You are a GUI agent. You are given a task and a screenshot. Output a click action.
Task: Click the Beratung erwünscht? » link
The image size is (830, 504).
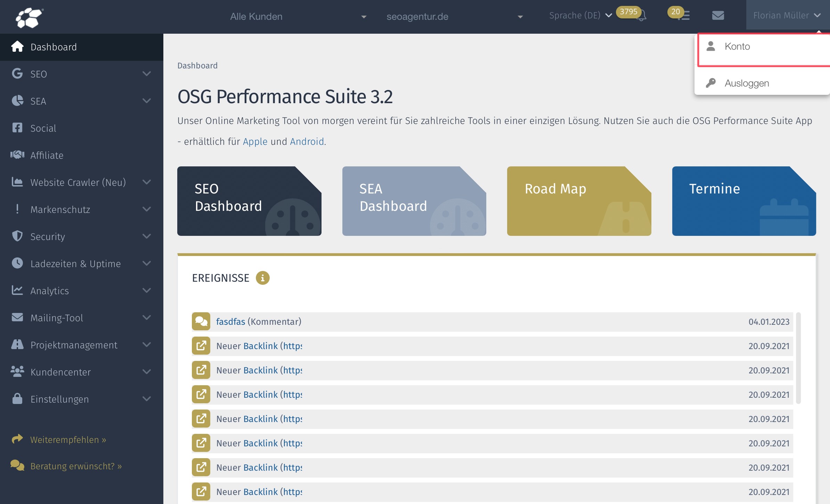(x=76, y=466)
